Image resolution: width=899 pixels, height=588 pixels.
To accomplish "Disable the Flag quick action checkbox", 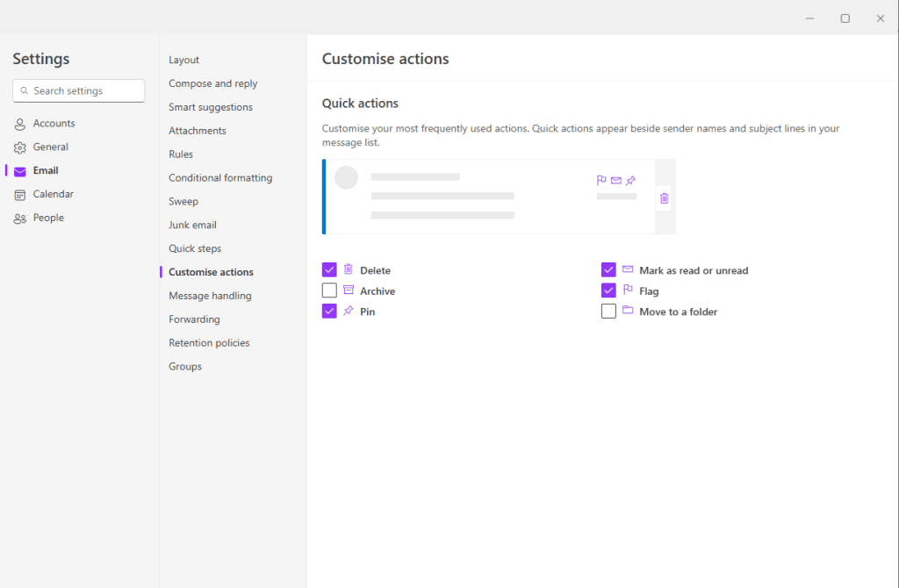I will (608, 290).
